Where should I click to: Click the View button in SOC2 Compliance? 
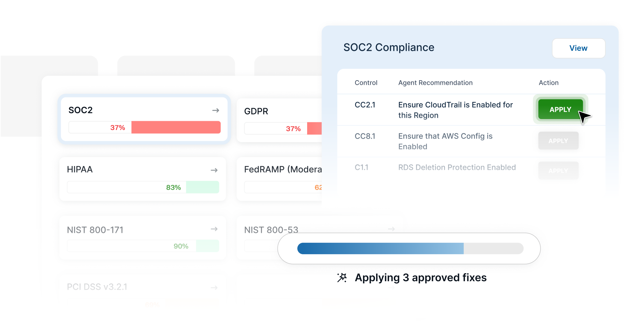coord(579,48)
